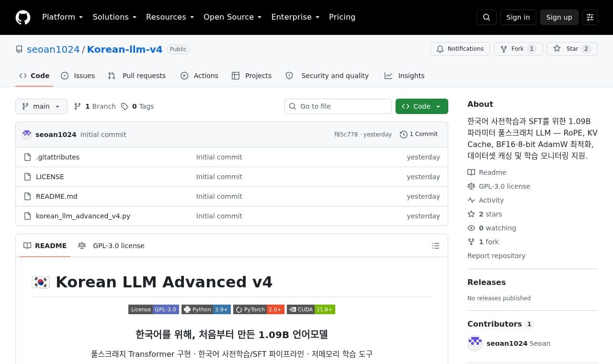Open korean_llm_advanced_v4.py file
Viewport: 613px width, 364px height.
tap(83, 216)
